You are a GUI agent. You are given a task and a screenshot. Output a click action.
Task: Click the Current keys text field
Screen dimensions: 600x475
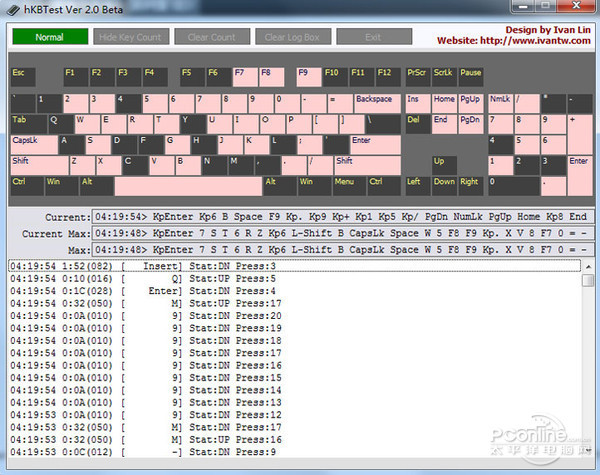tap(340, 217)
